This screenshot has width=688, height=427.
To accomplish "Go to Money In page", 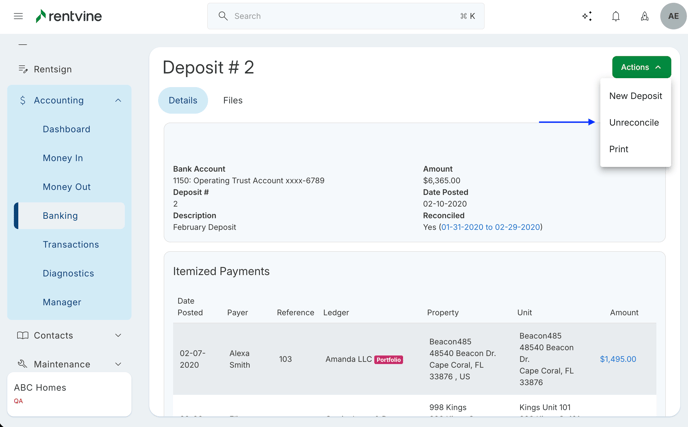I will point(63,158).
